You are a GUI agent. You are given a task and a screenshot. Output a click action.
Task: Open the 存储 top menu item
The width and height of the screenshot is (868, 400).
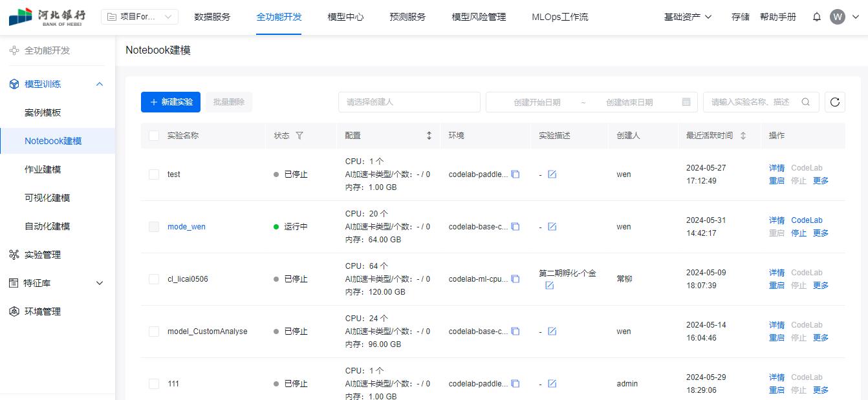point(741,17)
